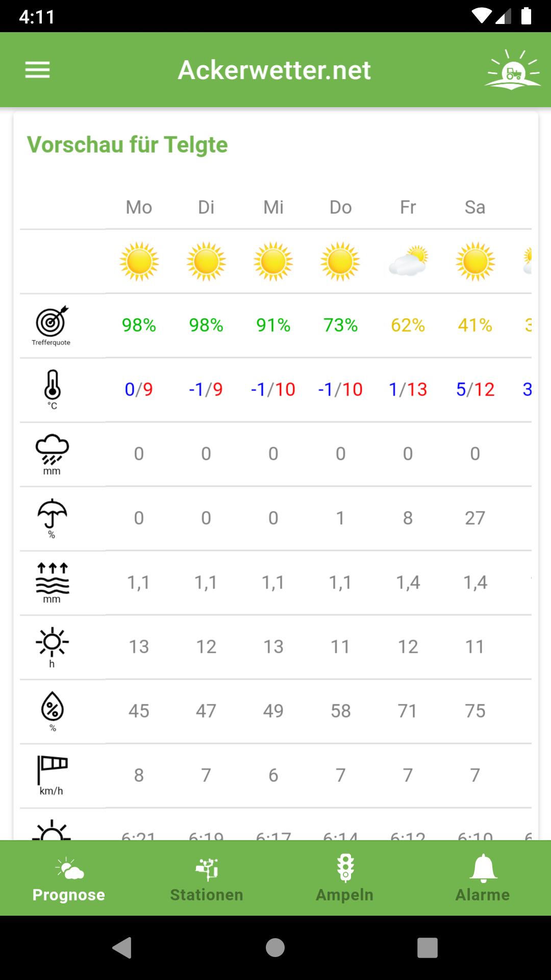Click the sunshine hours icon
The width and height of the screenshot is (551, 980).
coord(52,642)
